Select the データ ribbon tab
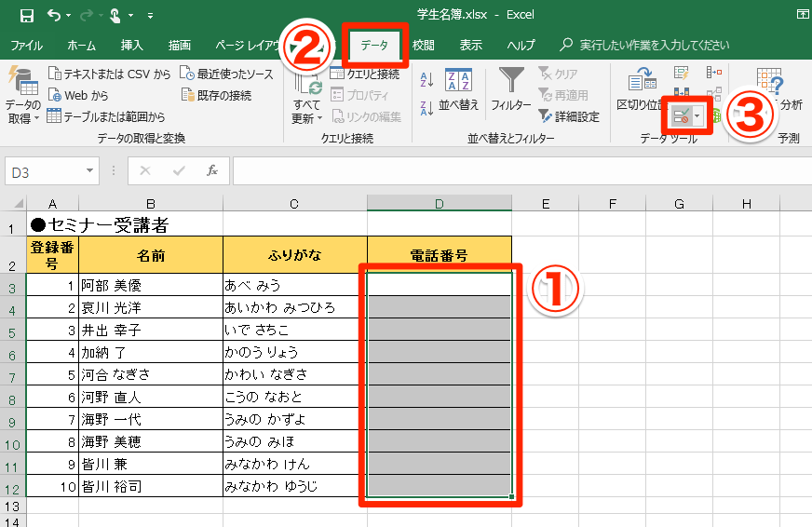 point(374,46)
